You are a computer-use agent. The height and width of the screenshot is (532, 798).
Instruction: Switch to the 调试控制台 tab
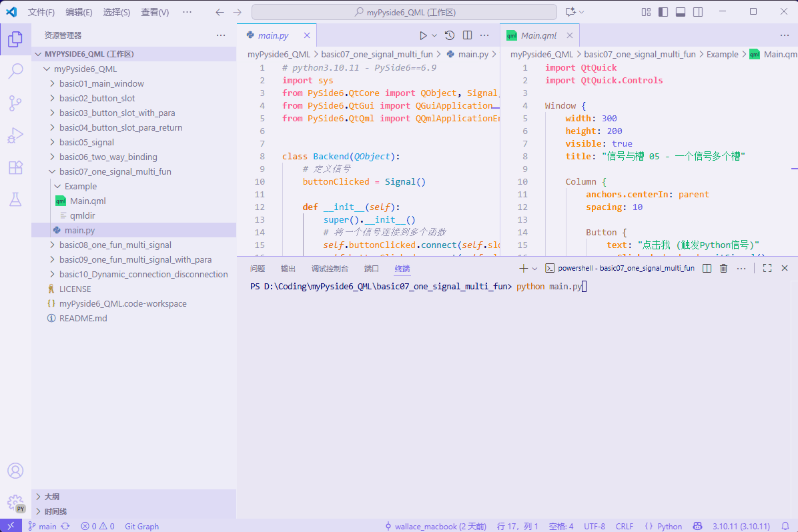coord(330,269)
